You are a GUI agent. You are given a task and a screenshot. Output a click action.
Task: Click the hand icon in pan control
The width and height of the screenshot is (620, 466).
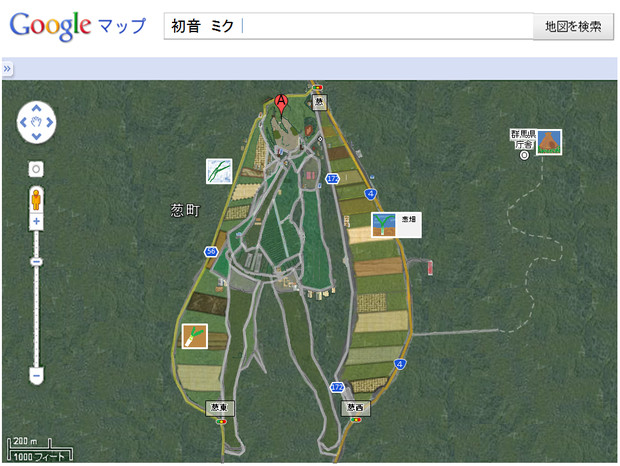tap(36, 122)
